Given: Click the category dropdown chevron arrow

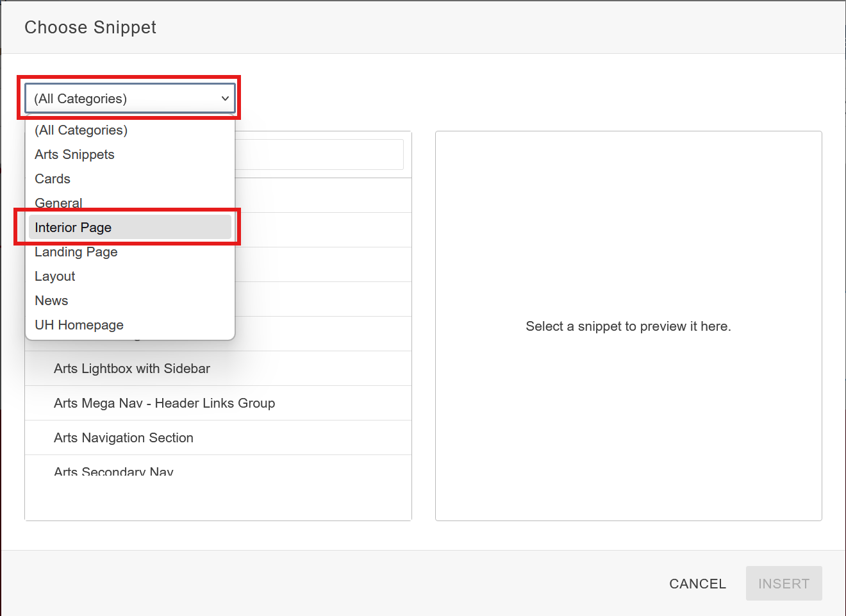Looking at the screenshot, I should (x=225, y=99).
